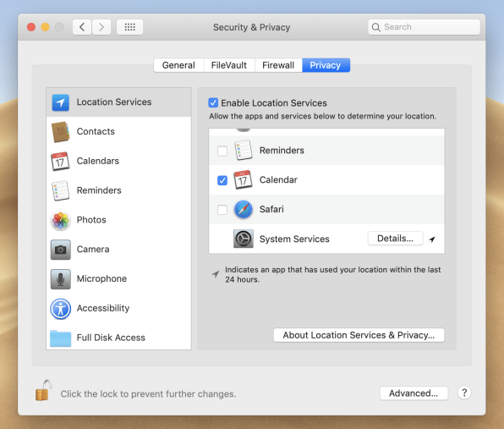Click the Calendars icon in the sidebar
Screen dimensions: 504x429
60,161
